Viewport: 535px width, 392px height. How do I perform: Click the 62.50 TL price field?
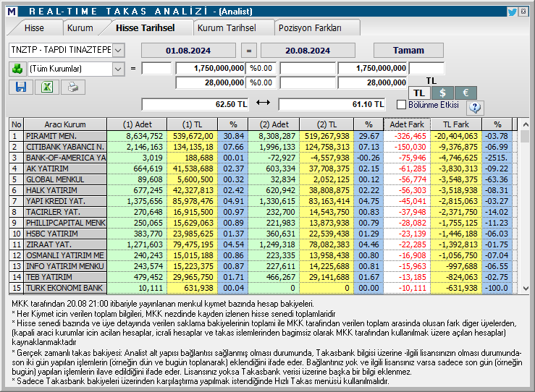click(x=195, y=104)
